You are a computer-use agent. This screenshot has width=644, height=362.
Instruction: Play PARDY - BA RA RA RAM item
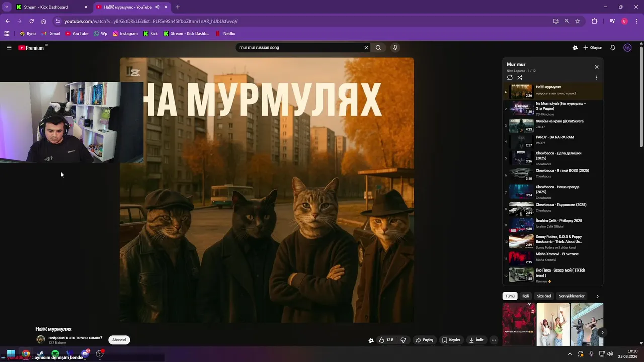[x=553, y=141]
